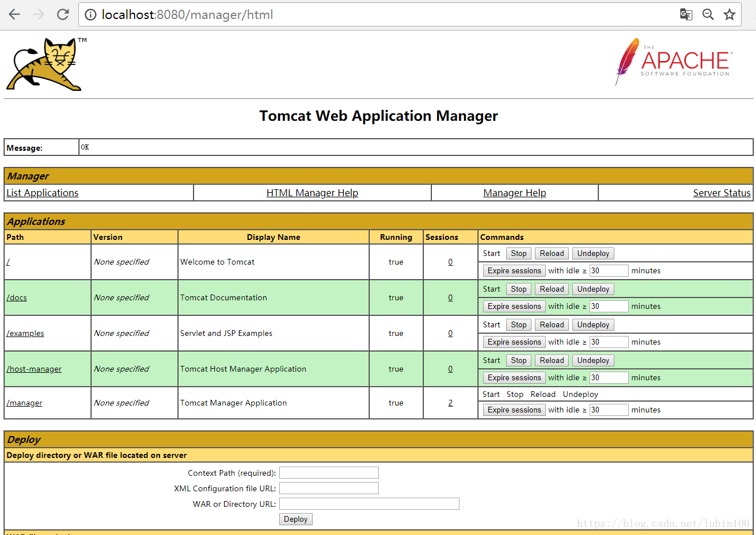Expire sessions for Tomcat Host Manager
The image size is (756, 535).
click(514, 377)
